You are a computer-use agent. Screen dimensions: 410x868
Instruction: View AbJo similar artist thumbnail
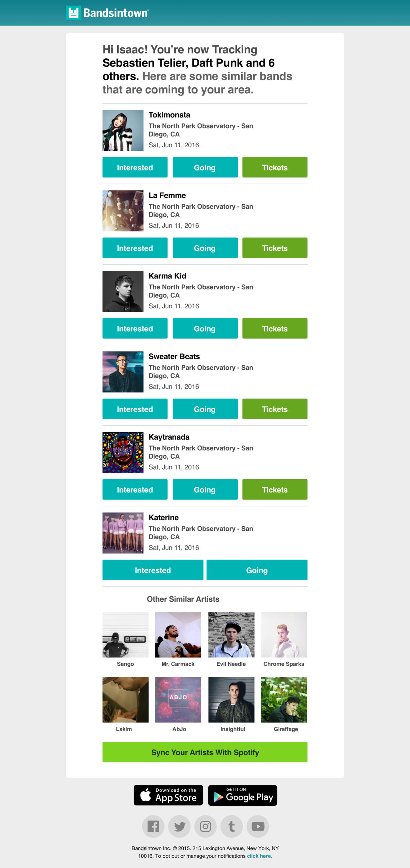[178, 700]
